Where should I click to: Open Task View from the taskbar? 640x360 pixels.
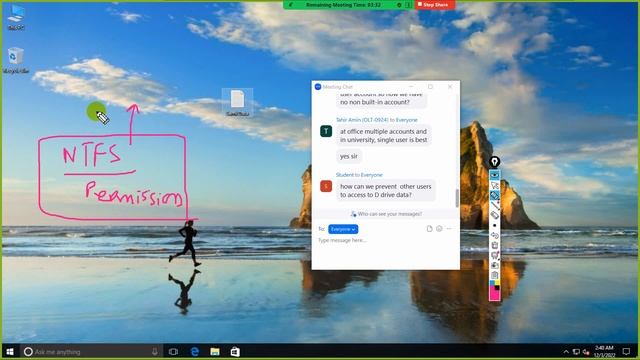[173, 351]
